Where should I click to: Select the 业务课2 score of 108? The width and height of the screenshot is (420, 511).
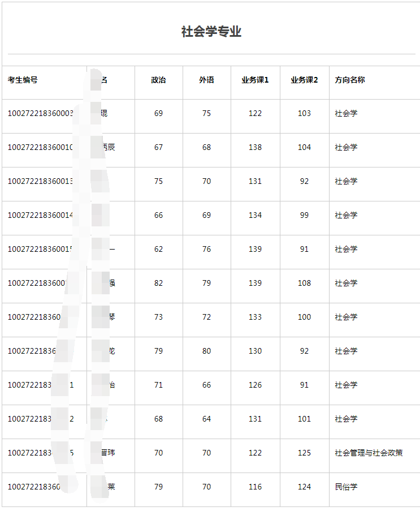(x=304, y=283)
